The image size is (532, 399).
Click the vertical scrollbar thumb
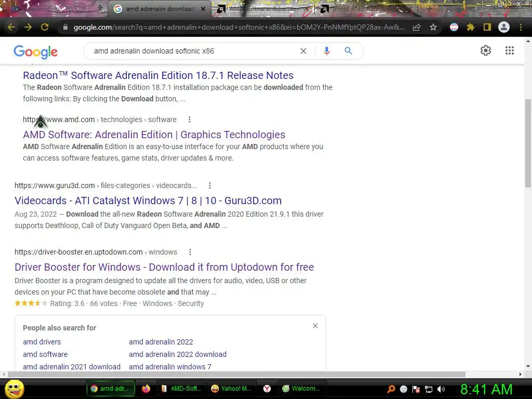tap(528, 143)
